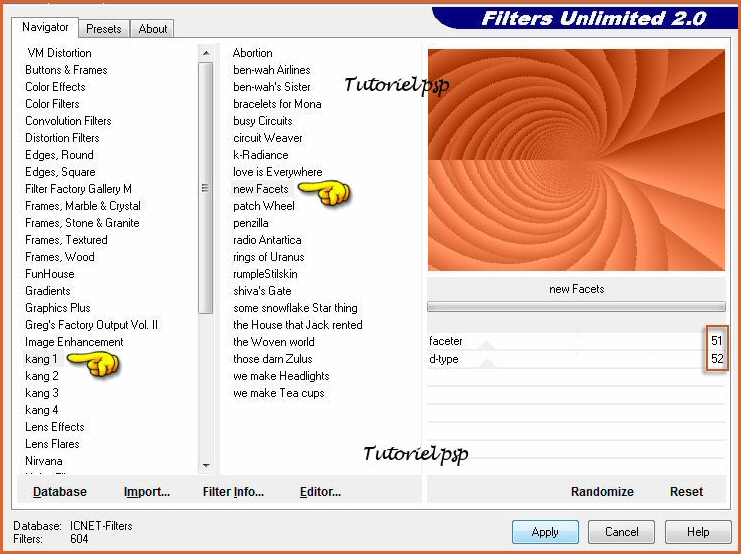Click Randomize to shuffle filter settings

tap(602, 492)
